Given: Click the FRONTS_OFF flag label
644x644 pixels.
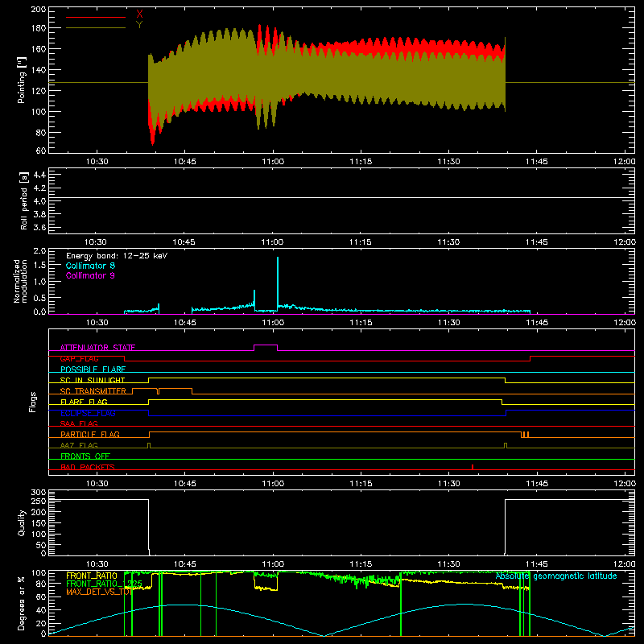Looking at the screenshot, I should pos(85,456).
